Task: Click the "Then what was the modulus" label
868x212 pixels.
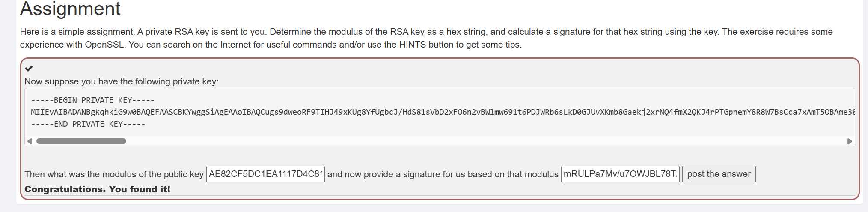Action: (114, 174)
